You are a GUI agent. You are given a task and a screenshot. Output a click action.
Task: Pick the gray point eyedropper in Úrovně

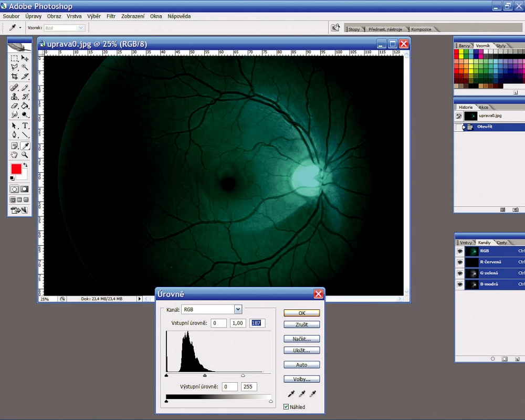click(x=302, y=394)
